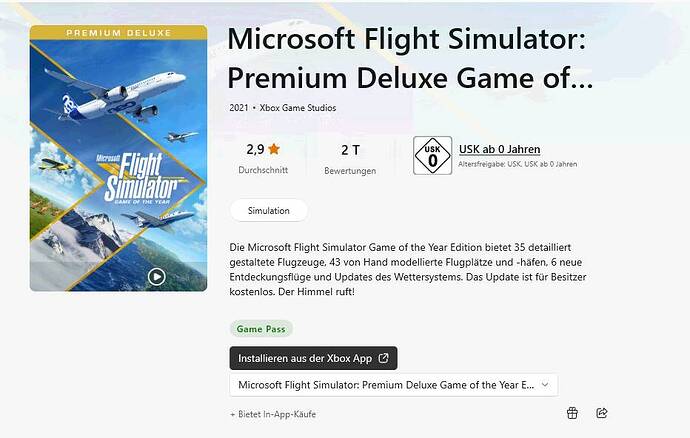This screenshot has width=690, height=438.
Task: Click the gift icon to buy as gift
Action: coord(573,412)
